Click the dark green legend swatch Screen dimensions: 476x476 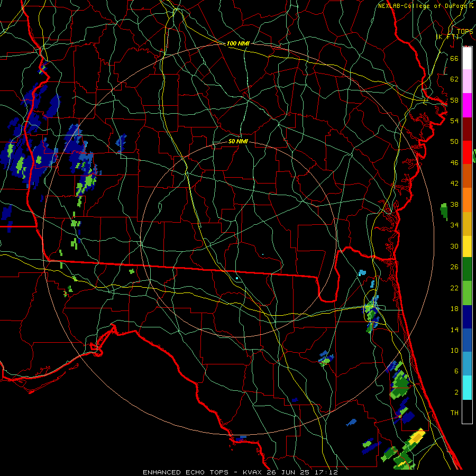[467, 269]
